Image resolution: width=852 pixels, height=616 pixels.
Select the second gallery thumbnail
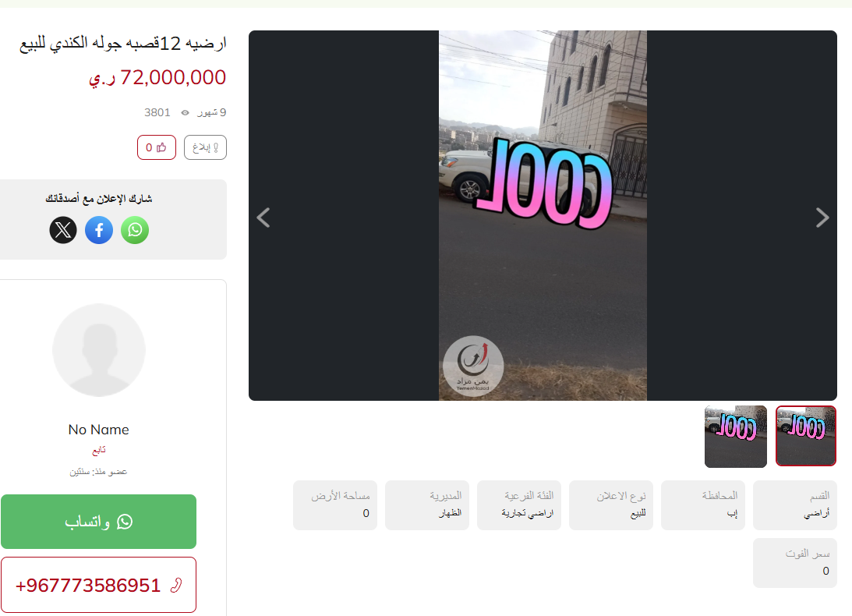point(736,436)
